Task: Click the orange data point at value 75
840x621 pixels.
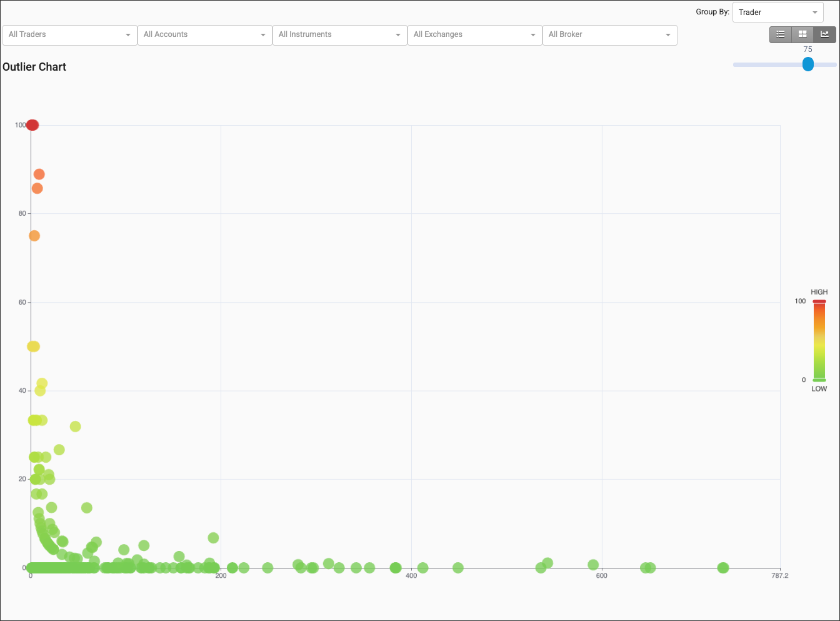Action: pos(34,236)
